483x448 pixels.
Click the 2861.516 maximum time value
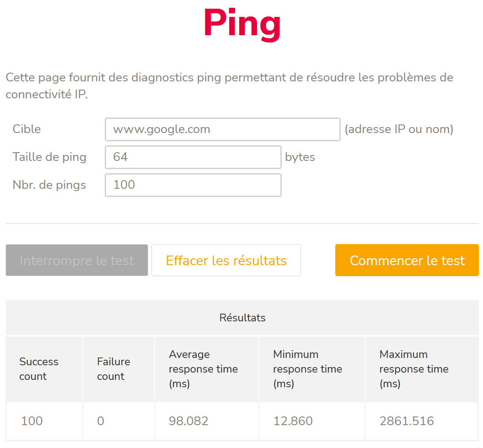pyautogui.click(x=407, y=421)
